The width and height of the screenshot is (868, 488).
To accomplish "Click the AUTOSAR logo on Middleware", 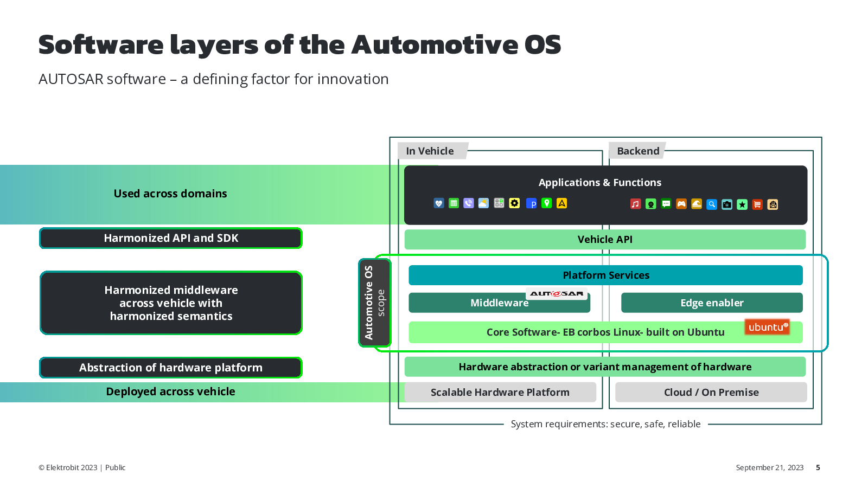I will [x=557, y=293].
